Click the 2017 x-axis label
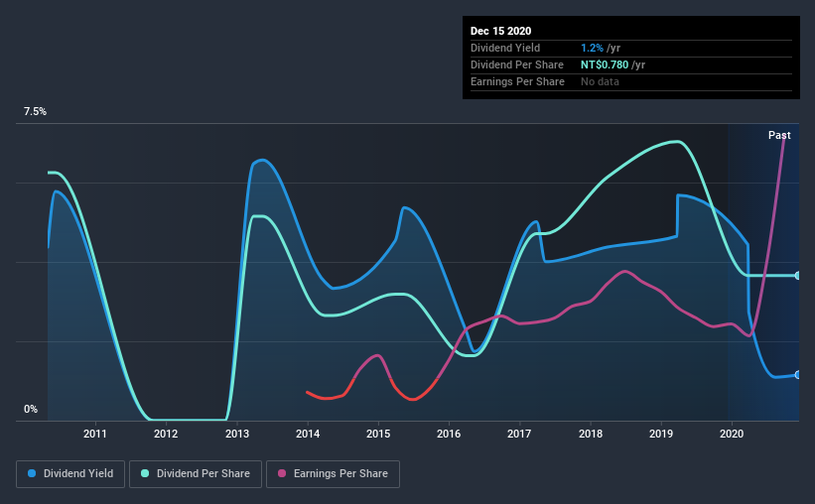The height and width of the screenshot is (504, 815). [519, 434]
